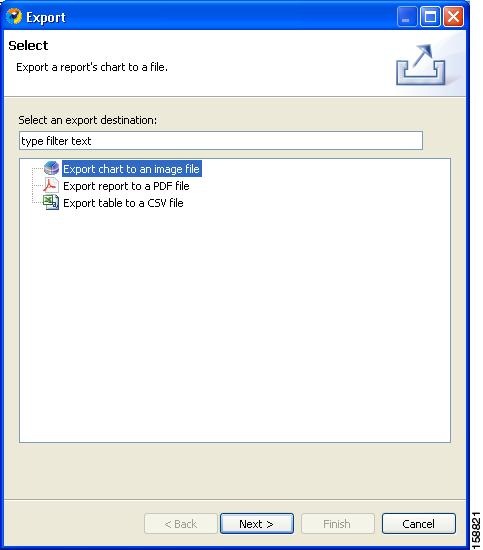Choose Export table to a CSV file
This screenshot has width=483, height=550.
click(x=123, y=203)
